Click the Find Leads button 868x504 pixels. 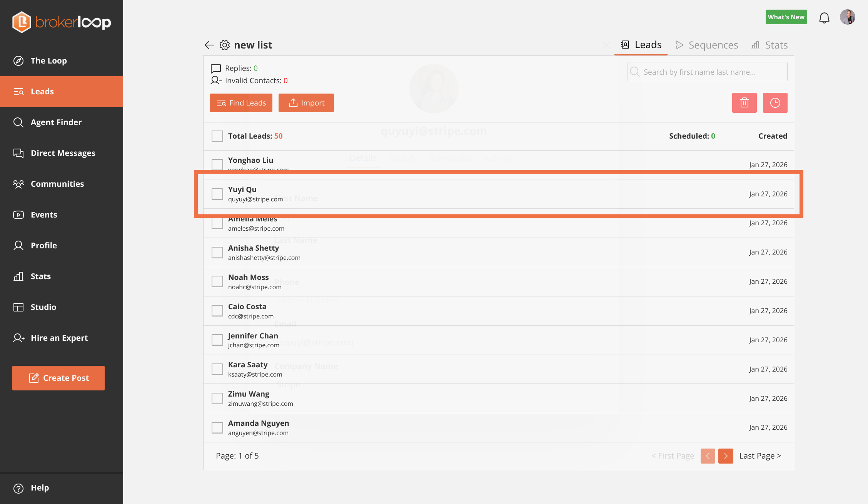coord(241,102)
